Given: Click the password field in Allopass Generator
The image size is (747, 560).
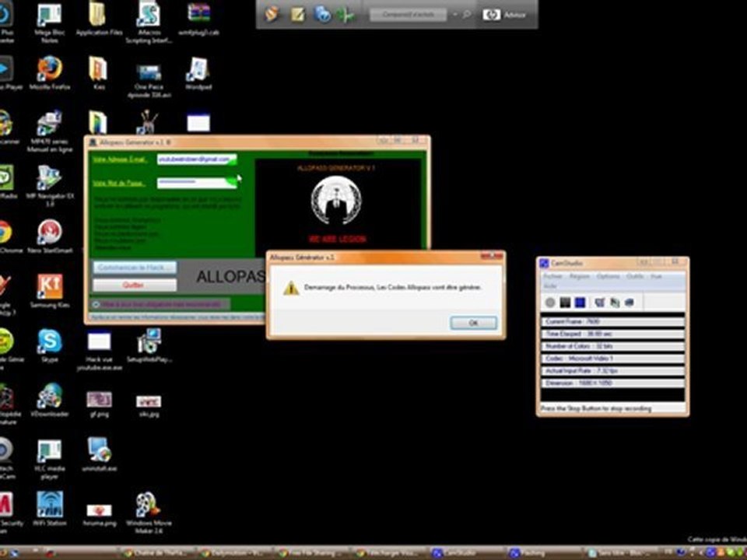Looking at the screenshot, I should pyautogui.click(x=197, y=183).
